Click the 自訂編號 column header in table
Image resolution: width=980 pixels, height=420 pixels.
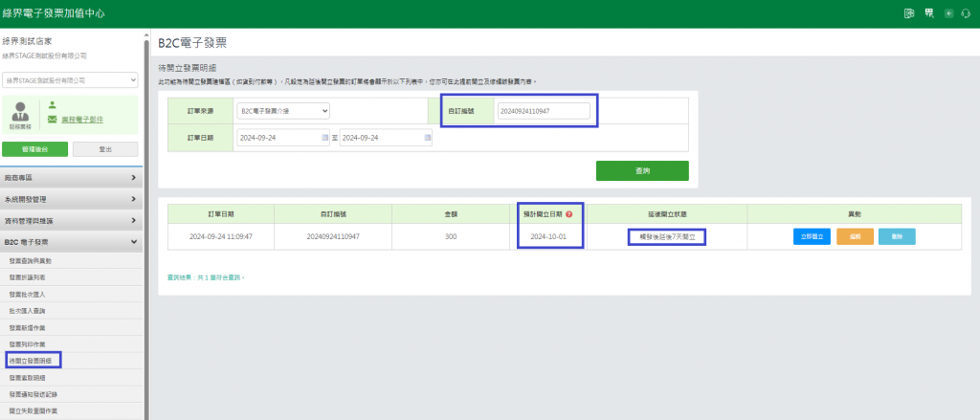333,214
